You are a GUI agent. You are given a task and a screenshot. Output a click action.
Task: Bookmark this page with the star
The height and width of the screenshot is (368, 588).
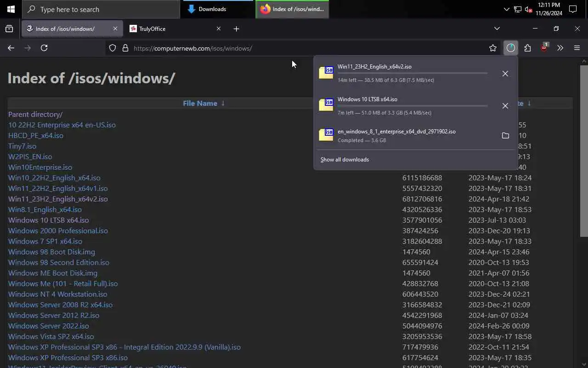(x=493, y=48)
